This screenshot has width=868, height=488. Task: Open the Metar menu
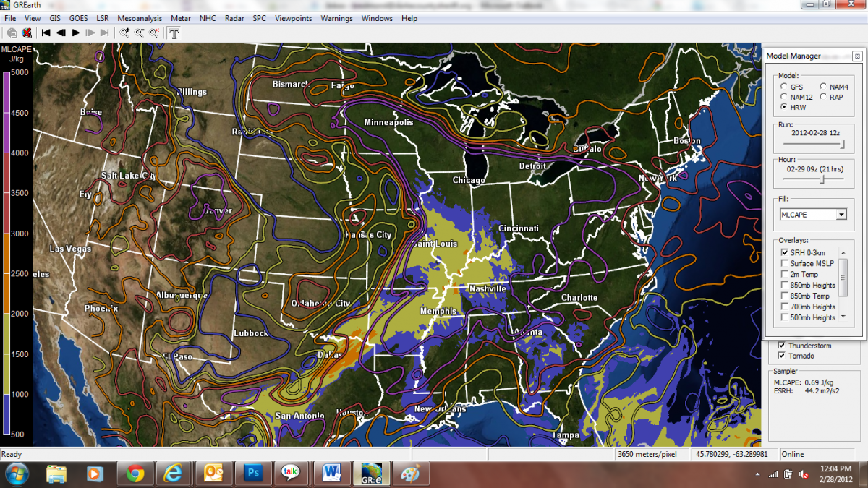pos(181,18)
